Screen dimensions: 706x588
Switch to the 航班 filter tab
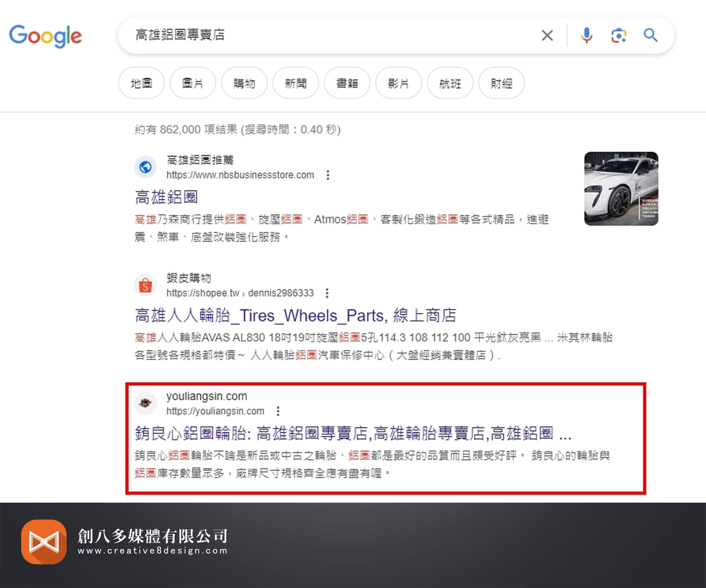pos(450,83)
